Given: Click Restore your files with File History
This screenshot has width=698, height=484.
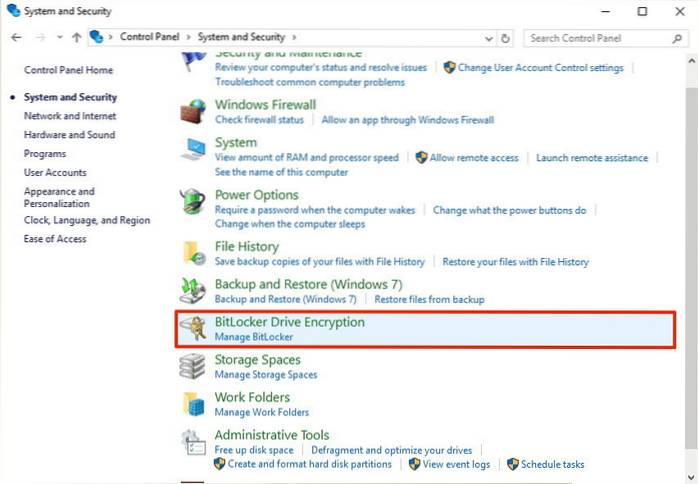Looking at the screenshot, I should click(515, 261).
